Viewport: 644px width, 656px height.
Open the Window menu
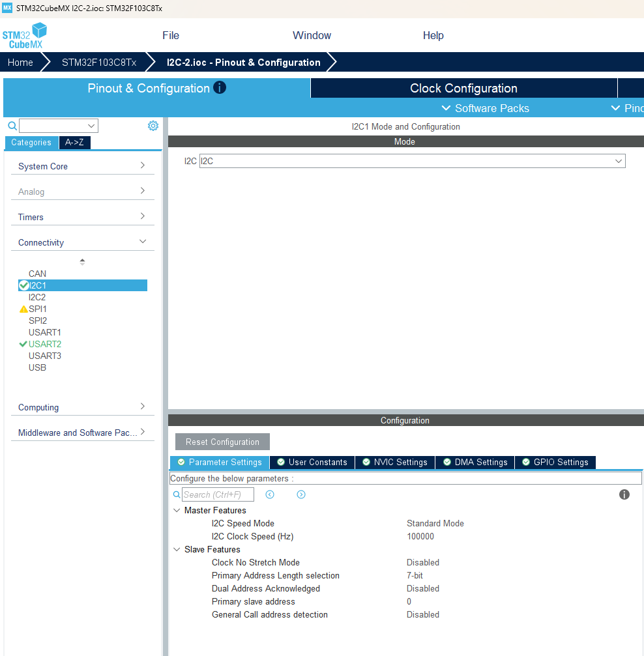pos(312,36)
